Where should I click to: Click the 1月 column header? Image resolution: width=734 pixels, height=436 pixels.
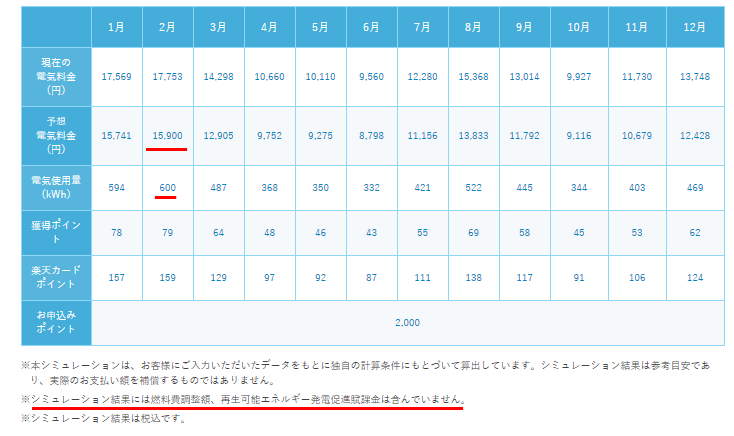117,27
